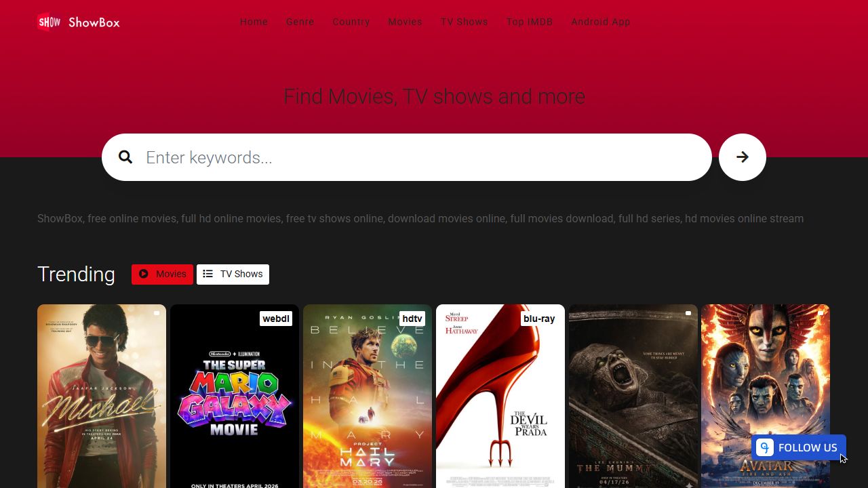Screen dimensions: 868x488
Task: Click the ShowBox brand name text
Action: (x=94, y=22)
